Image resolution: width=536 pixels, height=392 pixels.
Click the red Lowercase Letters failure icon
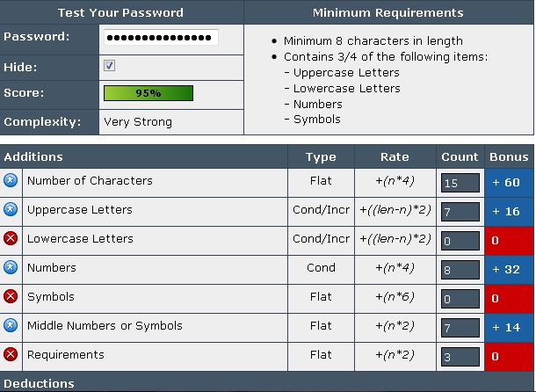11,239
